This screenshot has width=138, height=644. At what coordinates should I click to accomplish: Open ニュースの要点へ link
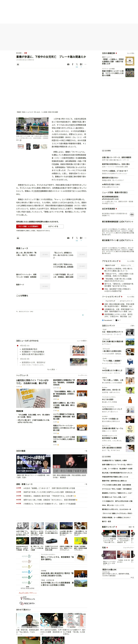pos(82,341)
